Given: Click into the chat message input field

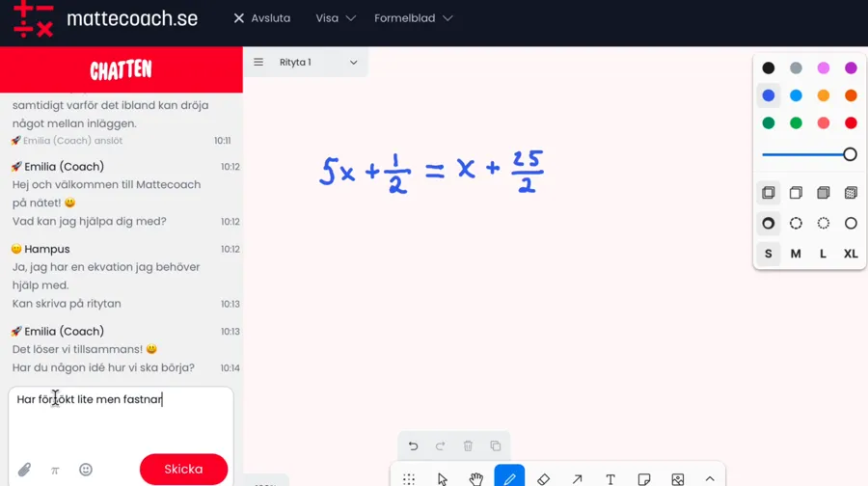Looking at the screenshot, I should coord(121,420).
